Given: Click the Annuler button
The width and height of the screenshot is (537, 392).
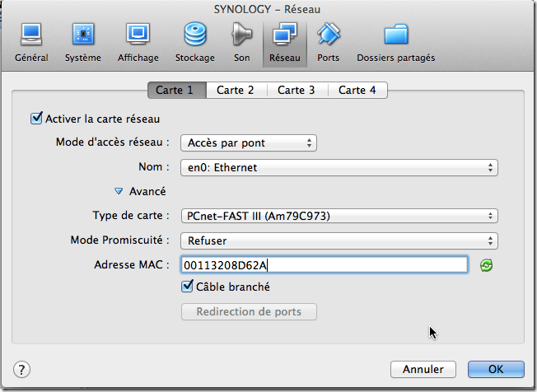Looking at the screenshot, I should click(423, 370).
